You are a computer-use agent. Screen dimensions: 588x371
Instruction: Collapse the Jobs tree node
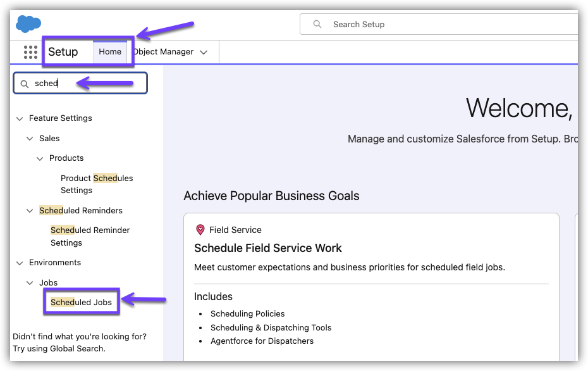click(x=30, y=283)
